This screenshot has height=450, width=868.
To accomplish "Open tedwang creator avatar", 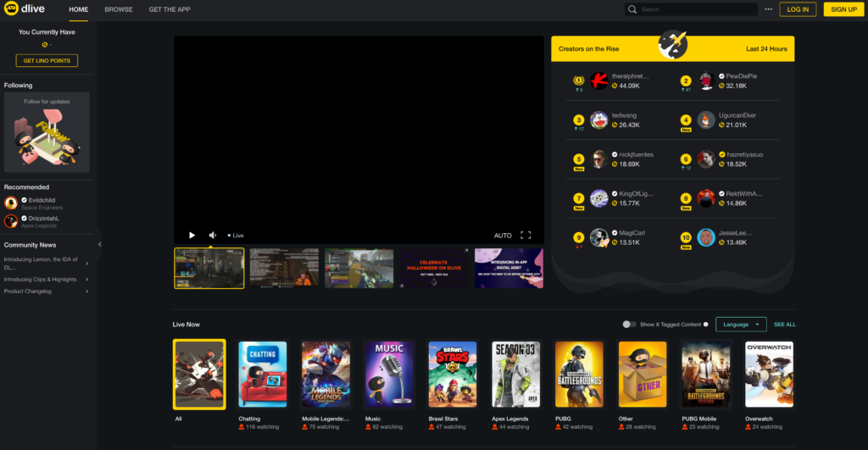I will 599,120.
